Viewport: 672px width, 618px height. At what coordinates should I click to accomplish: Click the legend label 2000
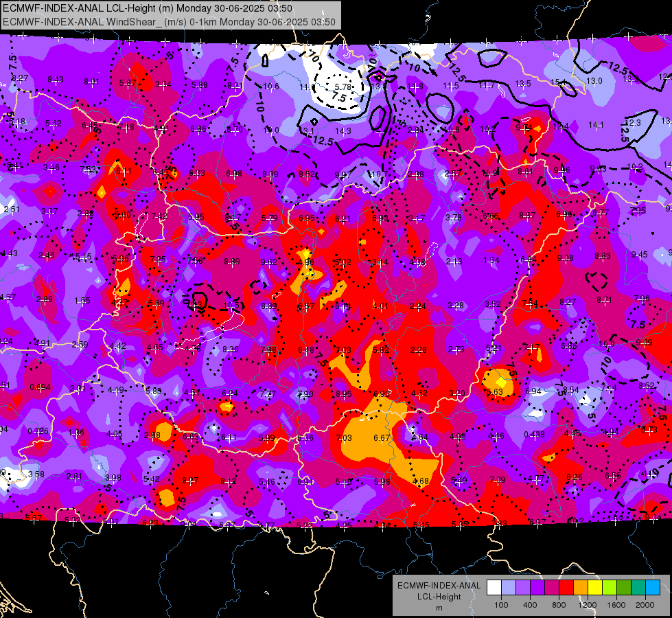pos(645,605)
